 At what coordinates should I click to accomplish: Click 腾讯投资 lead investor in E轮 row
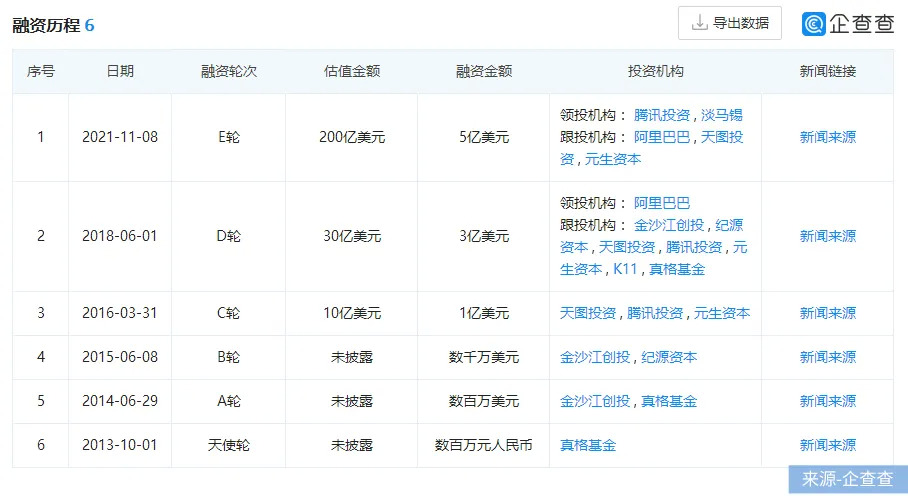(x=662, y=115)
